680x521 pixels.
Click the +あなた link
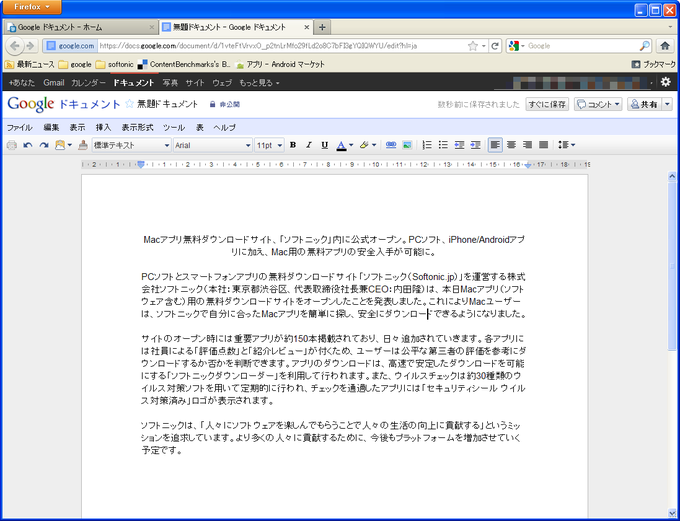[22, 82]
